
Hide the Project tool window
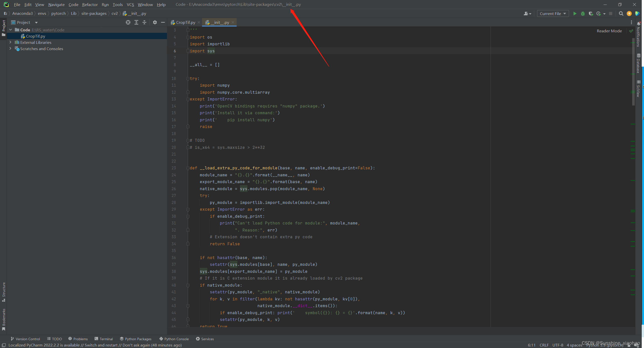163,22
